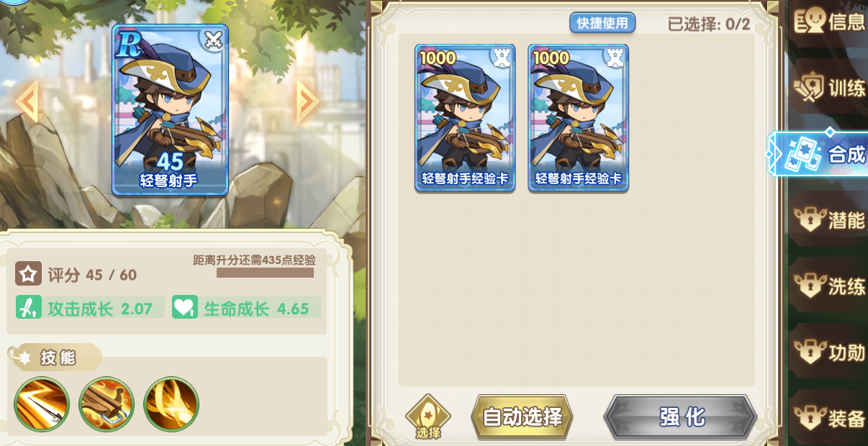Select the first 轻弩射手经验卡 card

point(465,118)
